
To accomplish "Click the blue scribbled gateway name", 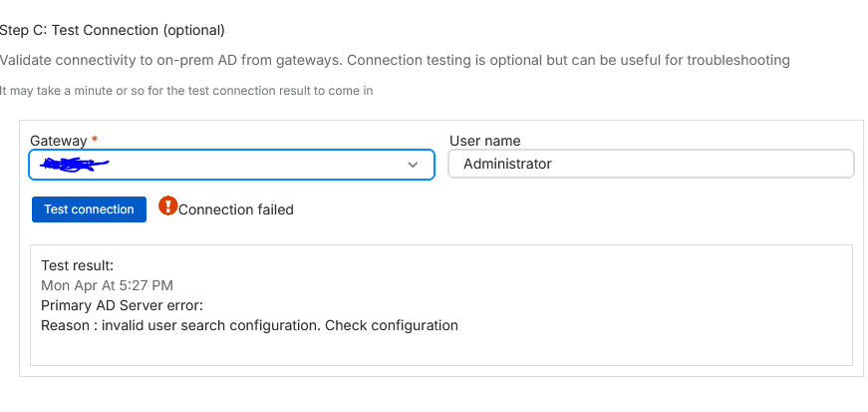I will pyautogui.click(x=76, y=164).
